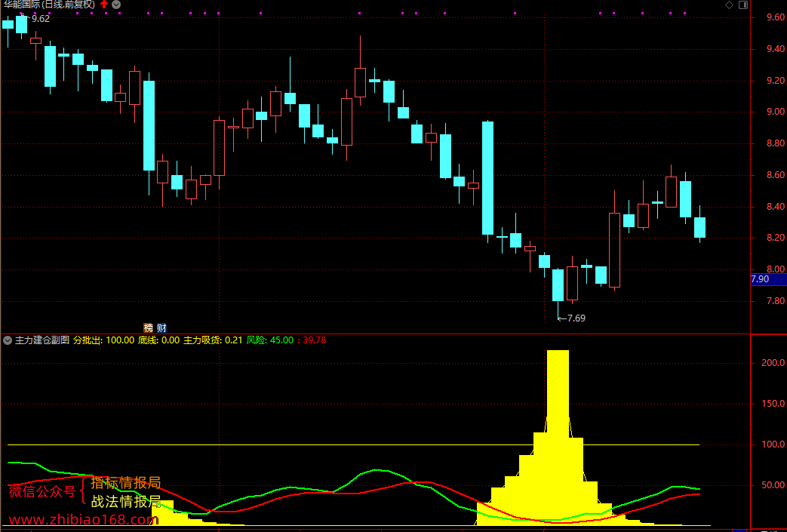The height and width of the screenshot is (532, 787).
Task: Open dropdown next to 华能国际 chart title
Action: pyautogui.click(x=116, y=5)
